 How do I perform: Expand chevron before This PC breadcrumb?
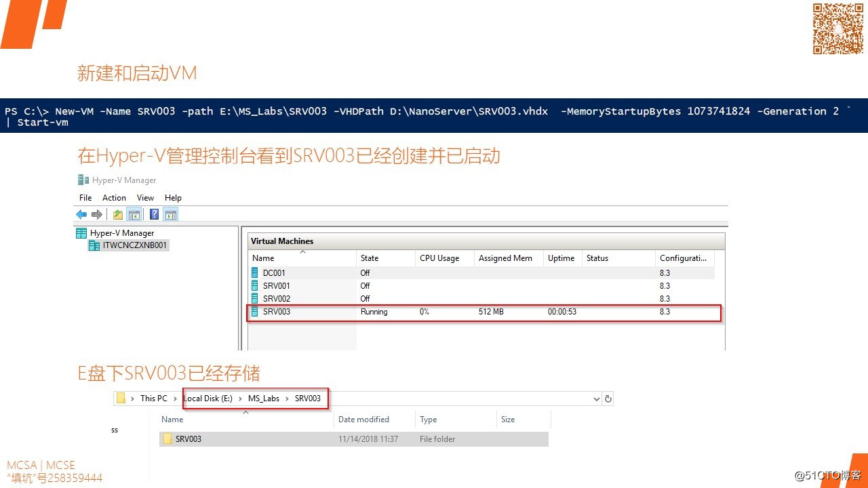(132, 399)
